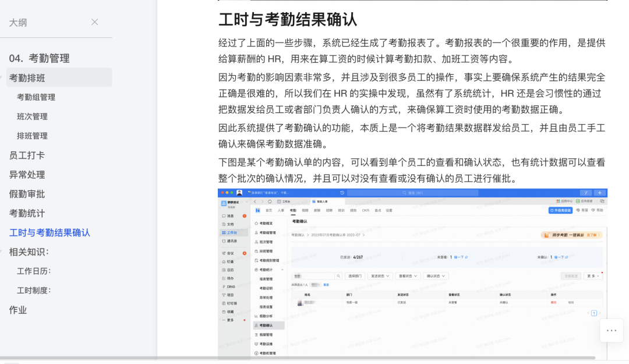This screenshot has width=629, height=364.
Task: Open 班次管理 section from outline
Action: pyautogui.click(x=32, y=116)
